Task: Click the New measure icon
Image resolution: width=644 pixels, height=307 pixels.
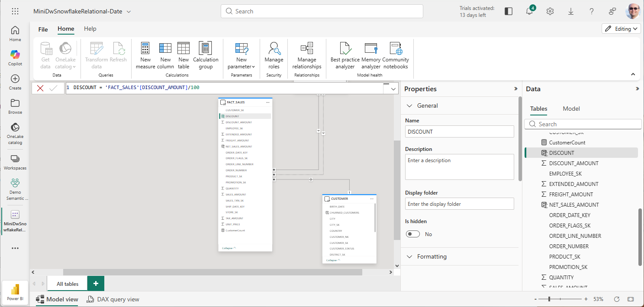Action: coord(145,48)
